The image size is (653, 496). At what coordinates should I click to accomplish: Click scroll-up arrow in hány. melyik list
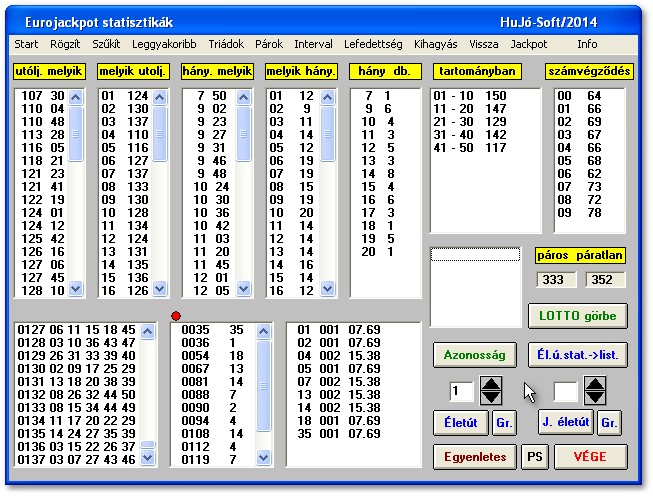click(244, 98)
